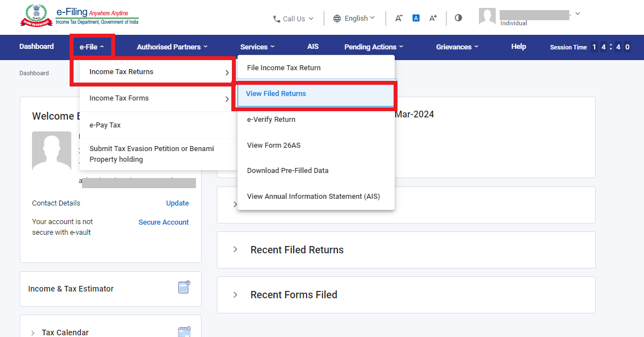The image size is (644, 337).
Task: Select View Filed Returns
Action: [316, 94]
